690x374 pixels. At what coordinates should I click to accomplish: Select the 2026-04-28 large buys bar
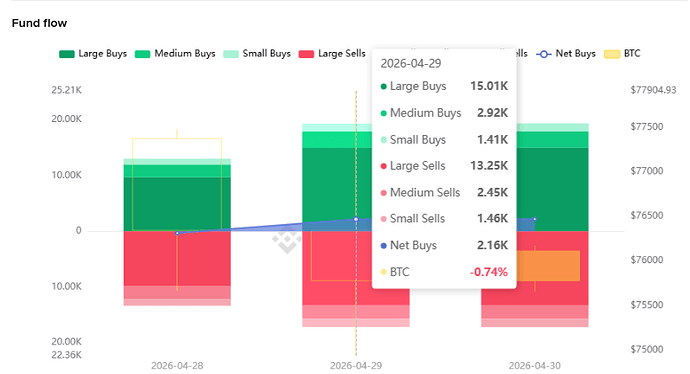(x=177, y=204)
